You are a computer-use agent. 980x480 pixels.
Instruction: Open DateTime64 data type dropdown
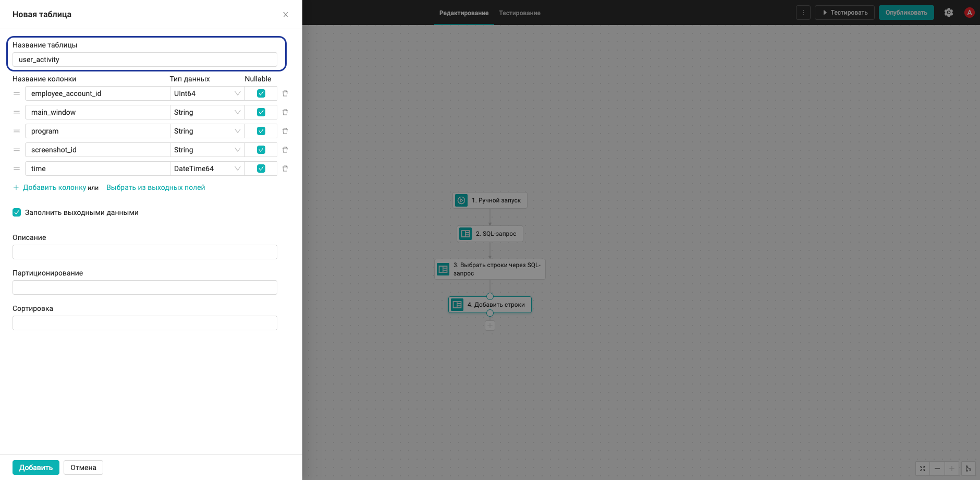(207, 169)
